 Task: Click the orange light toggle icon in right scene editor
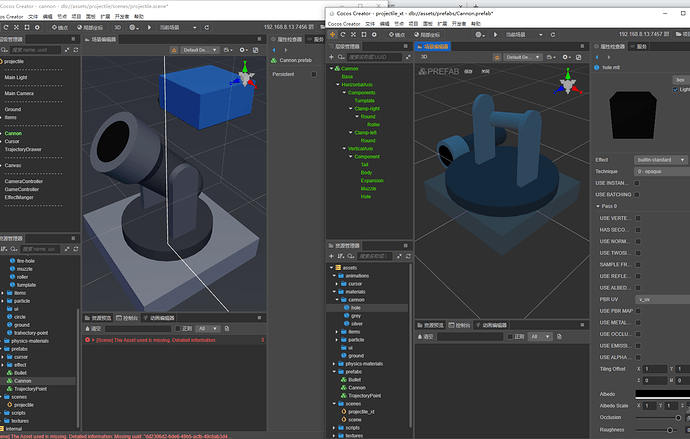[x=497, y=57]
